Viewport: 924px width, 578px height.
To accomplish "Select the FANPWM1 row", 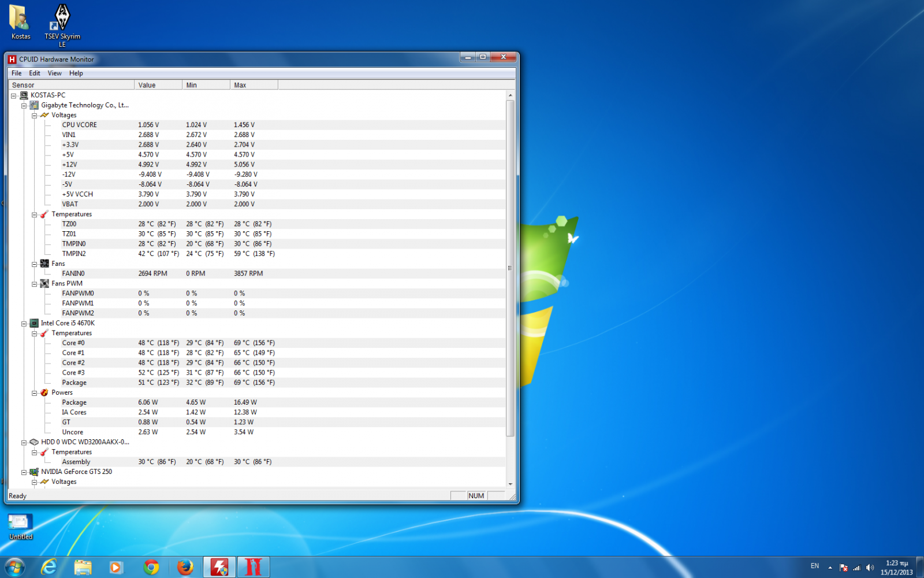I will 283,303.
